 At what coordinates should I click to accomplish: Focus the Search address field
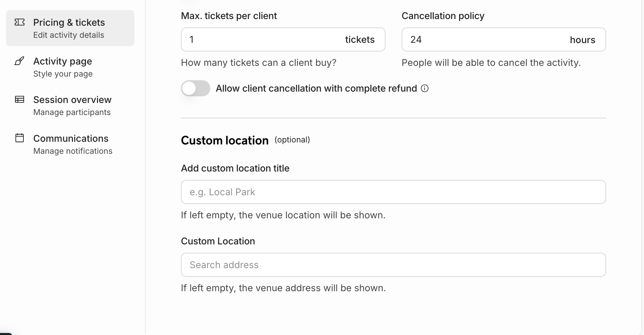tap(393, 265)
